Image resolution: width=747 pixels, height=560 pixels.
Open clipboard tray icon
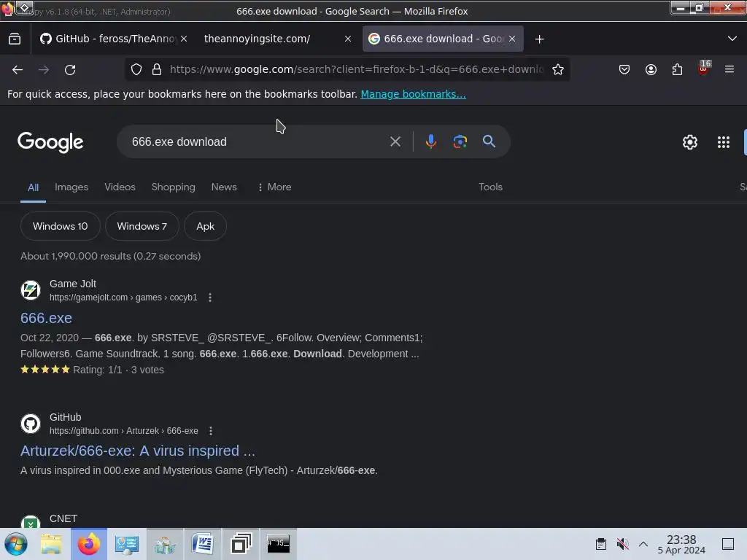click(x=601, y=544)
